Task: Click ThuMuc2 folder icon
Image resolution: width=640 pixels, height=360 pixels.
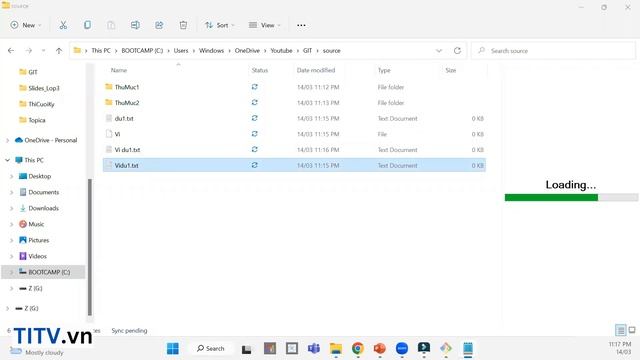Action: pos(109,102)
